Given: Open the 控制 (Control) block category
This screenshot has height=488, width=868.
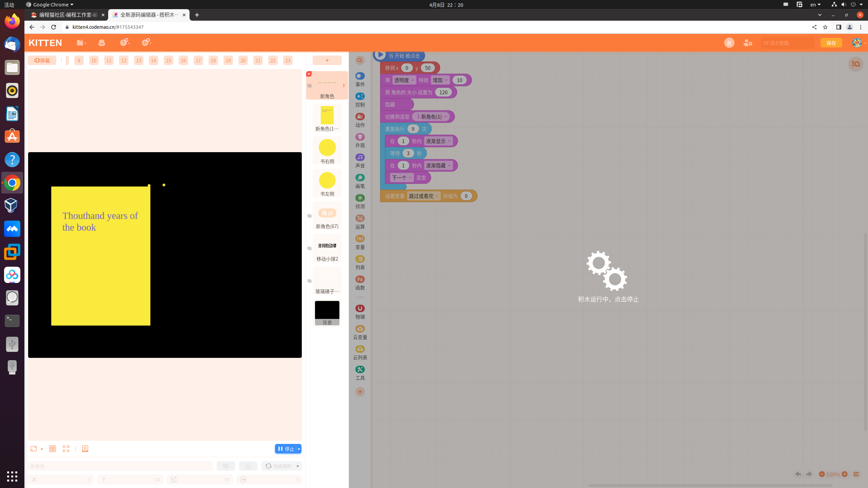Looking at the screenshot, I should tap(360, 100).
